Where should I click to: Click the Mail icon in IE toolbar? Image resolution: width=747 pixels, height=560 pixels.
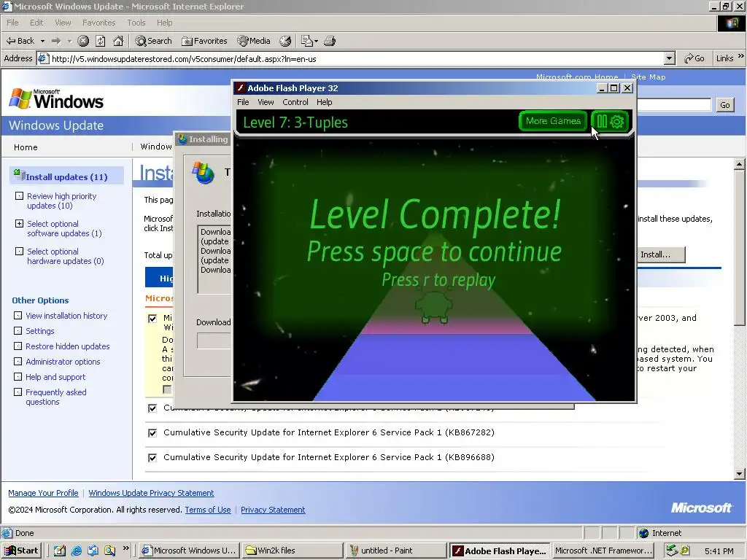pos(307,41)
